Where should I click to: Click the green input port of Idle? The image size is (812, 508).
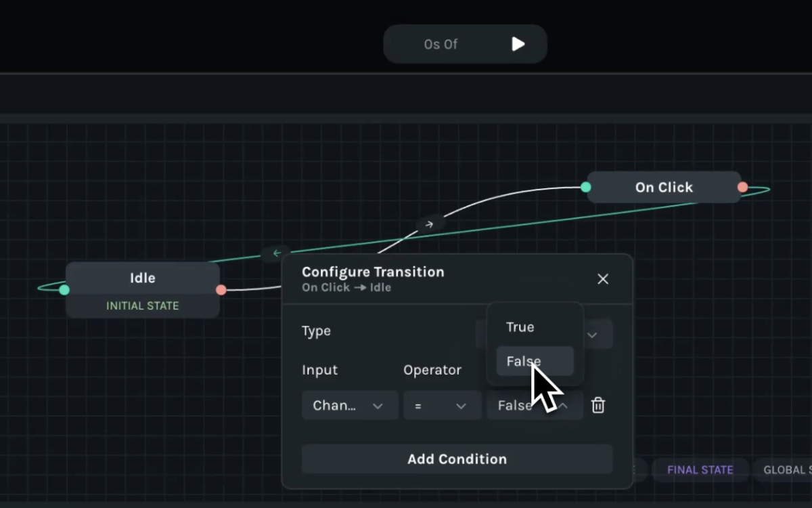click(x=64, y=290)
